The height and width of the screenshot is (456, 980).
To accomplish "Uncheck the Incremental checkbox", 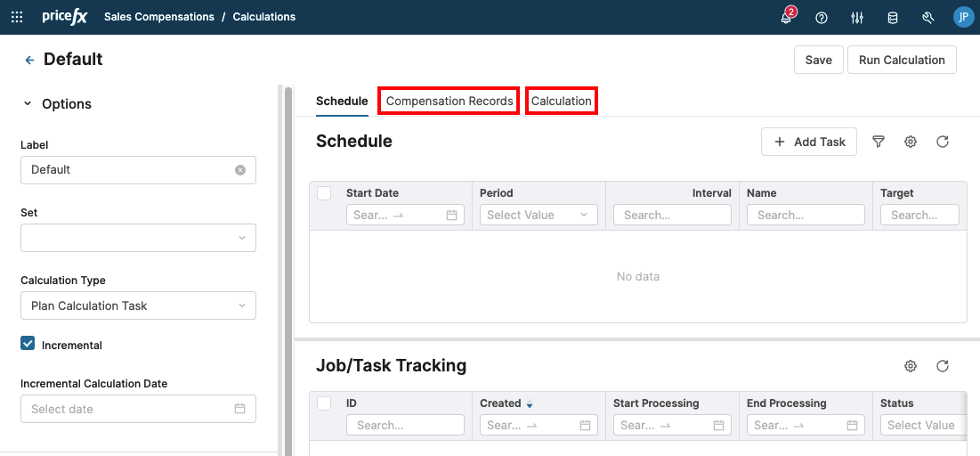I will pyautogui.click(x=28, y=345).
